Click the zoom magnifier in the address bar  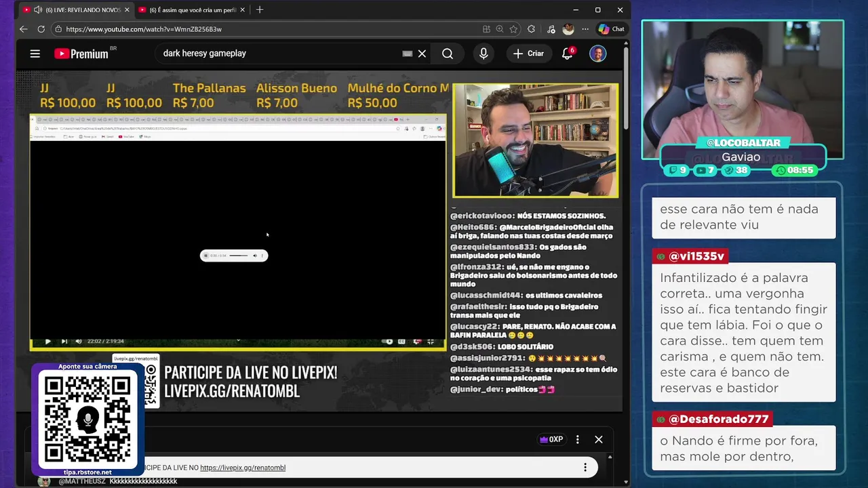pos(500,29)
